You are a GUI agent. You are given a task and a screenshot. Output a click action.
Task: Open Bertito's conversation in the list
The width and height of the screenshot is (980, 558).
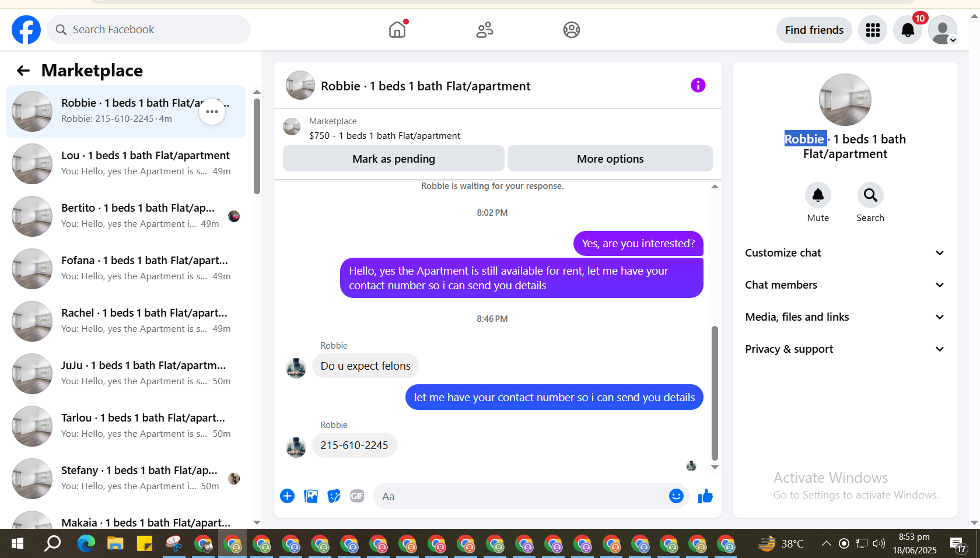click(x=125, y=216)
